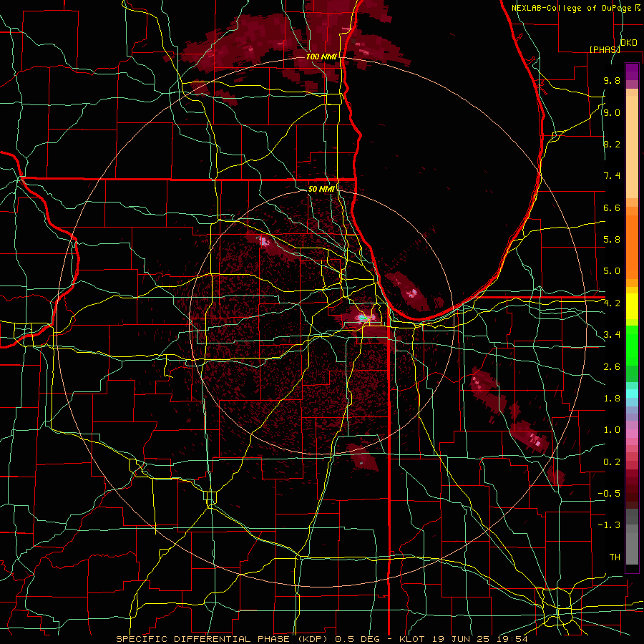Select the 4.2 value on the color scale
The height and width of the screenshot is (644, 644).
(x=612, y=303)
